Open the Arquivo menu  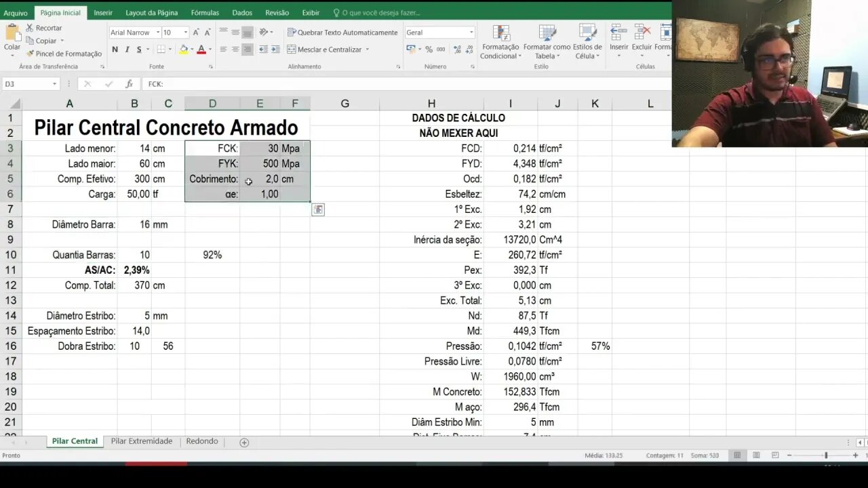(x=16, y=13)
